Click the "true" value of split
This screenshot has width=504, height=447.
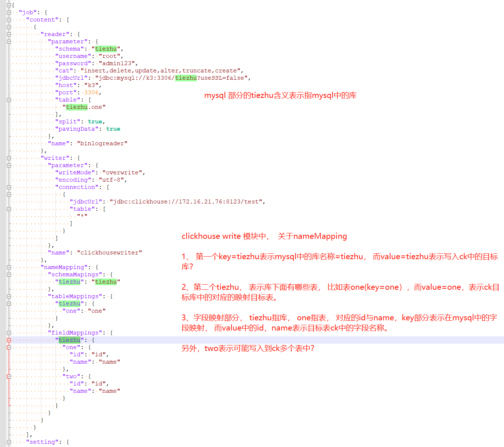pos(95,121)
